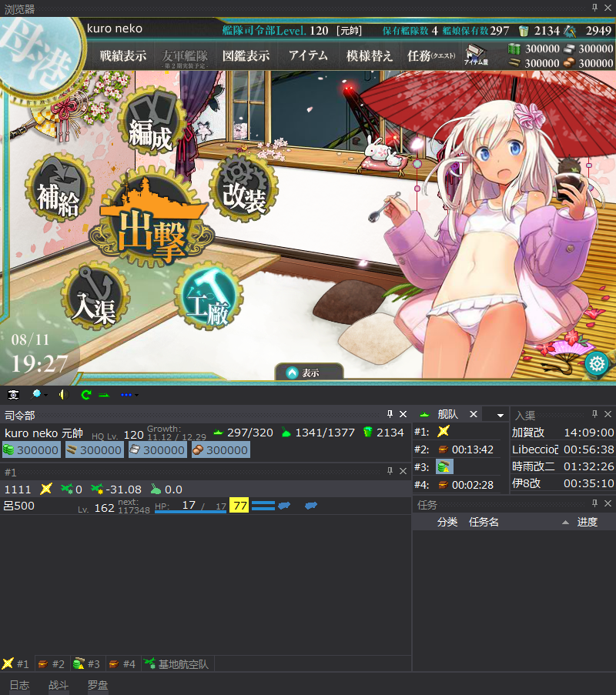Screen dimensions: 616x695
Task: Open the 戦績表示 records menu
Action: (x=123, y=56)
